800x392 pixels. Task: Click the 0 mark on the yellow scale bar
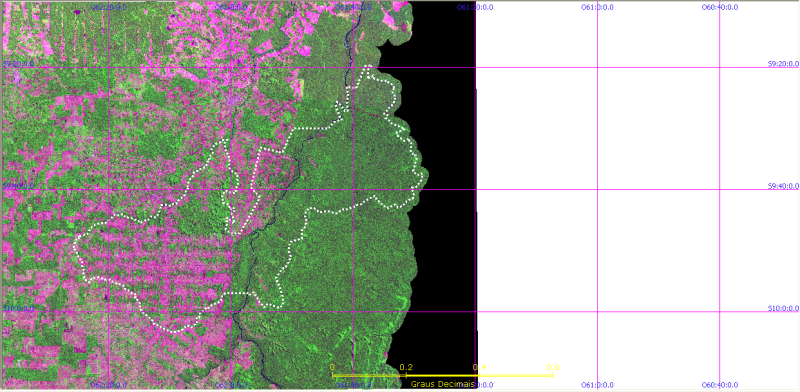[x=332, y=367]
